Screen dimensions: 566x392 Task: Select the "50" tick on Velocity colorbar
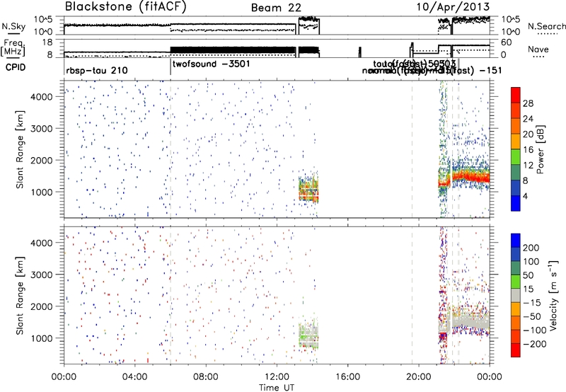click(x=528, y=275)
